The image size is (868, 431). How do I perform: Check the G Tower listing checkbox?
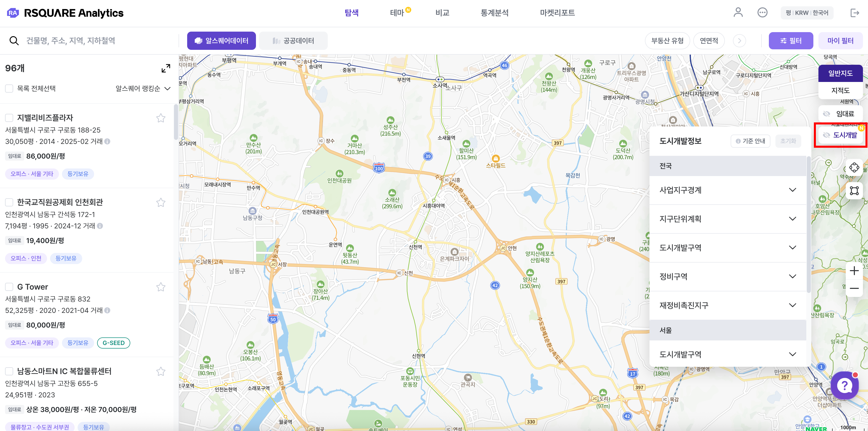click(x=9, y=287)
